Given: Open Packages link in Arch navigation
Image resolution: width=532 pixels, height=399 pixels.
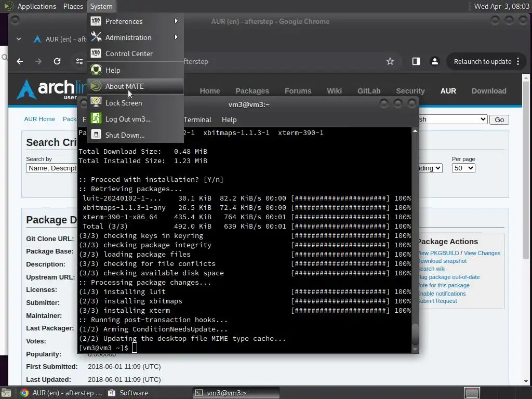Looking at the screenshot, I should (x=252, y=91).
